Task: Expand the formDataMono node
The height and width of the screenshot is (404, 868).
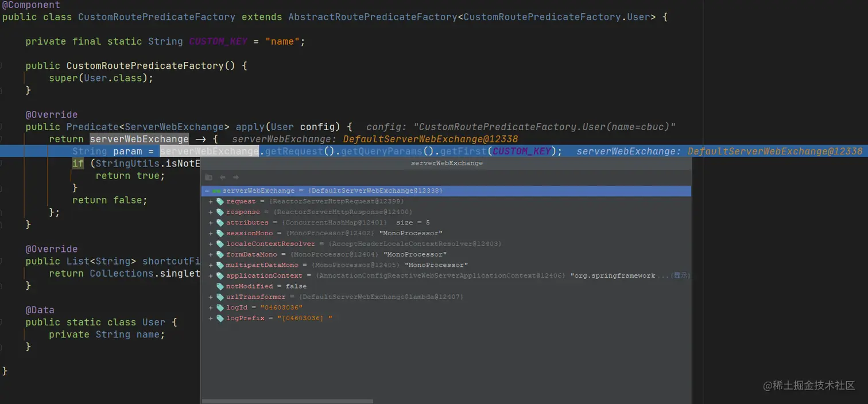Action: (211, 254)
